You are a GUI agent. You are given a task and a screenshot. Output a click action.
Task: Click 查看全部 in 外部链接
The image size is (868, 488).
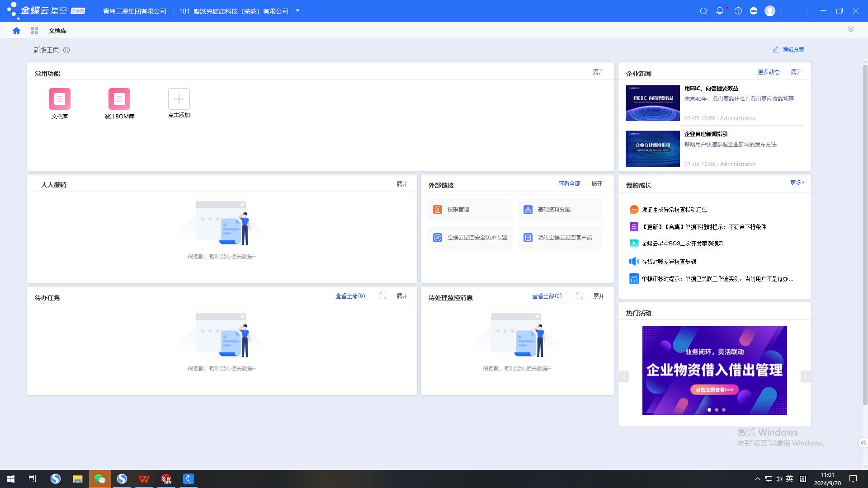click(x=569, y=184)
